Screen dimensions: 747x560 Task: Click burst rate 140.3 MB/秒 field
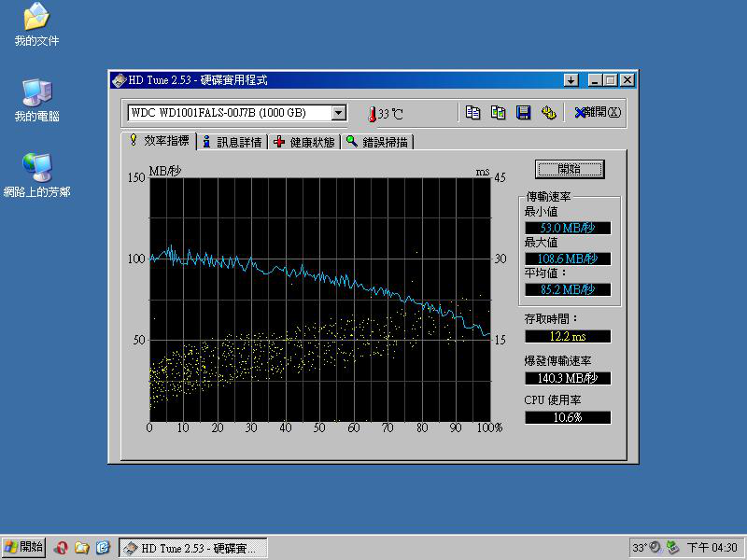coord(568,379)
